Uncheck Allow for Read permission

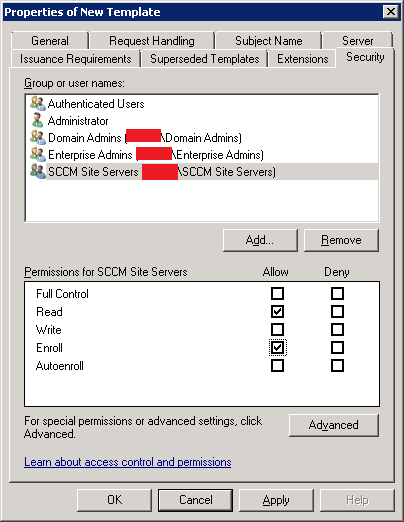click(277, 312)
